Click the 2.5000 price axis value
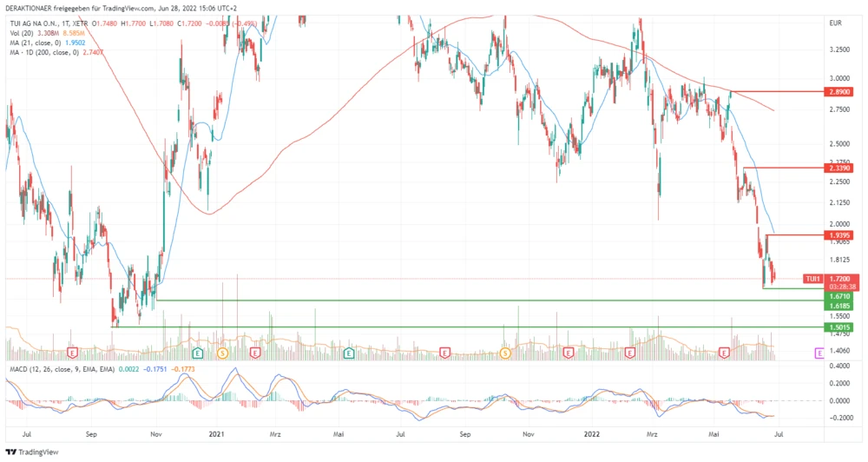 click(x=839, y=144)
